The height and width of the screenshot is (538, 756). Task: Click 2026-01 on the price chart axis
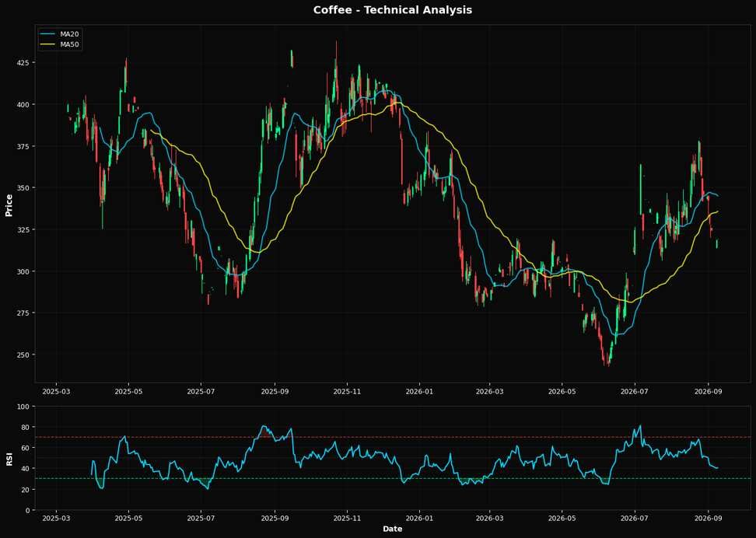point(419,391)
